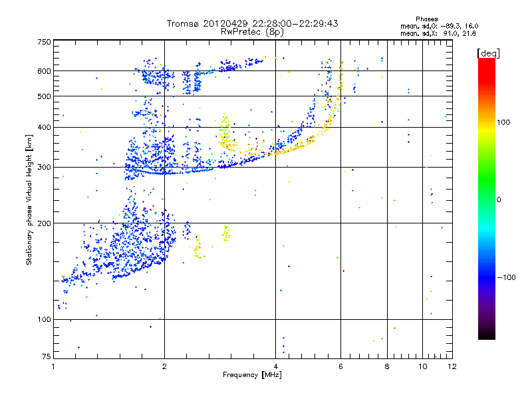Click the black bottom of the phase colorbar
The image size is (532, 399).
pyautogui.click(x=487, y=335)
